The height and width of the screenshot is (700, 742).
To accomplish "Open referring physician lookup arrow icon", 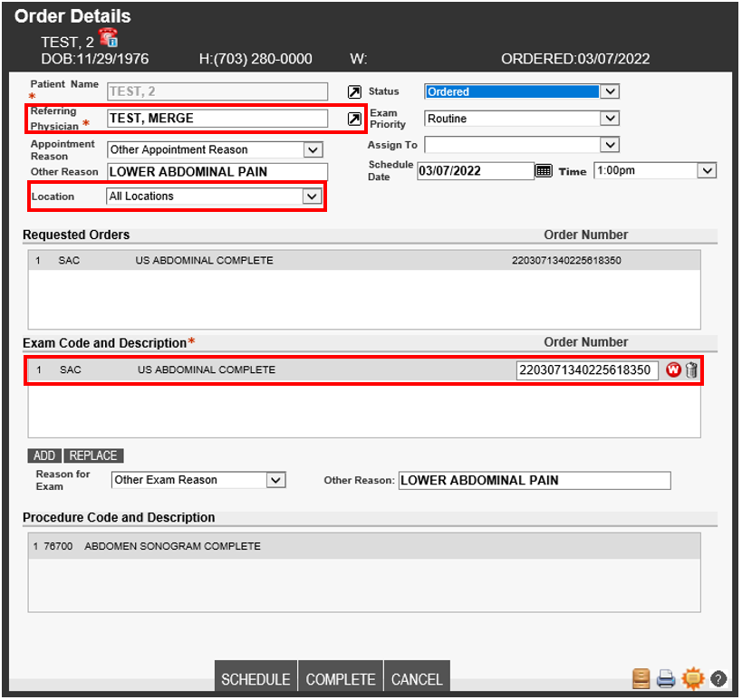I will (354, 119).
